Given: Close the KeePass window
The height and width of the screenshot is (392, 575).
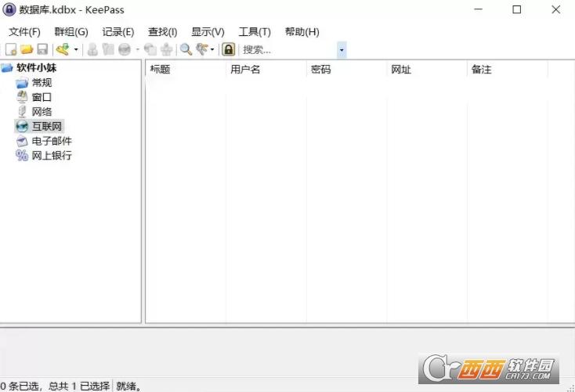Looking at the screenshot, I should point(556,9).
